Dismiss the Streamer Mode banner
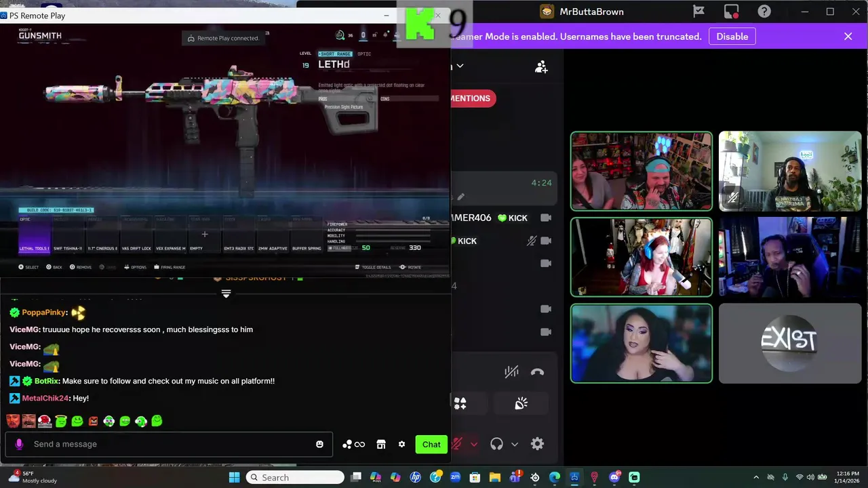Image resolution: width=868 pixels, height=488 pixels. (848, 37)
